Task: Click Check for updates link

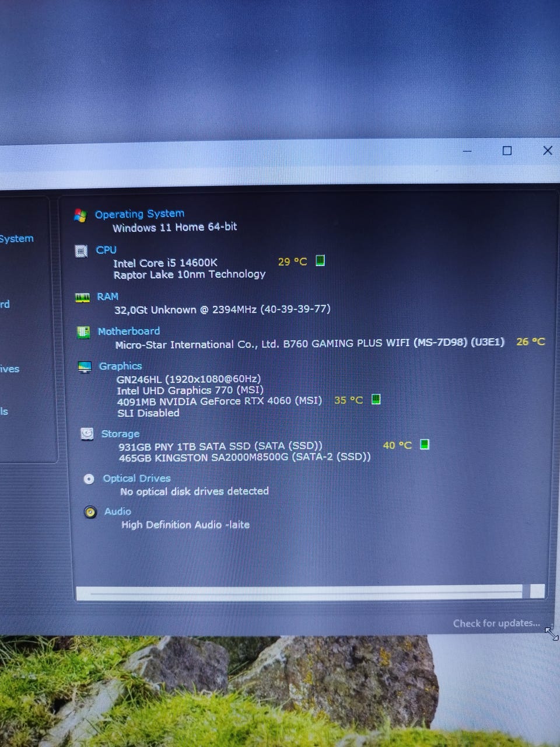Action: click(x=496, y=623)
